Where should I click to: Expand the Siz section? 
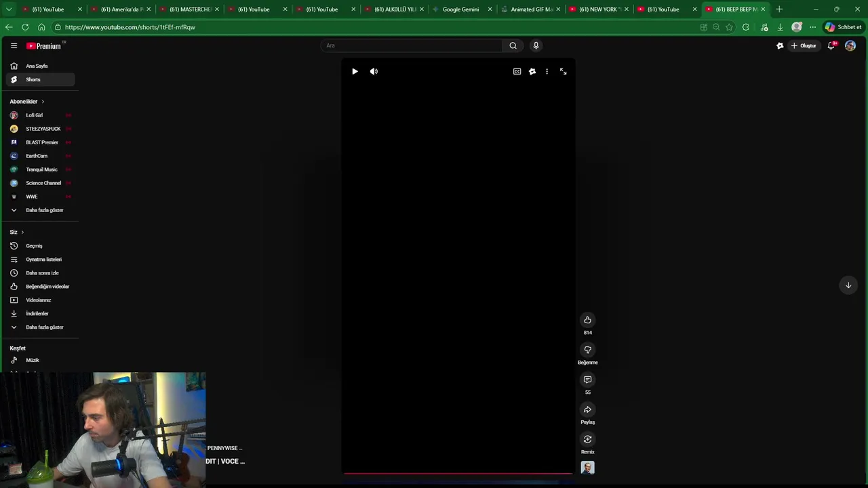point(17,232)
